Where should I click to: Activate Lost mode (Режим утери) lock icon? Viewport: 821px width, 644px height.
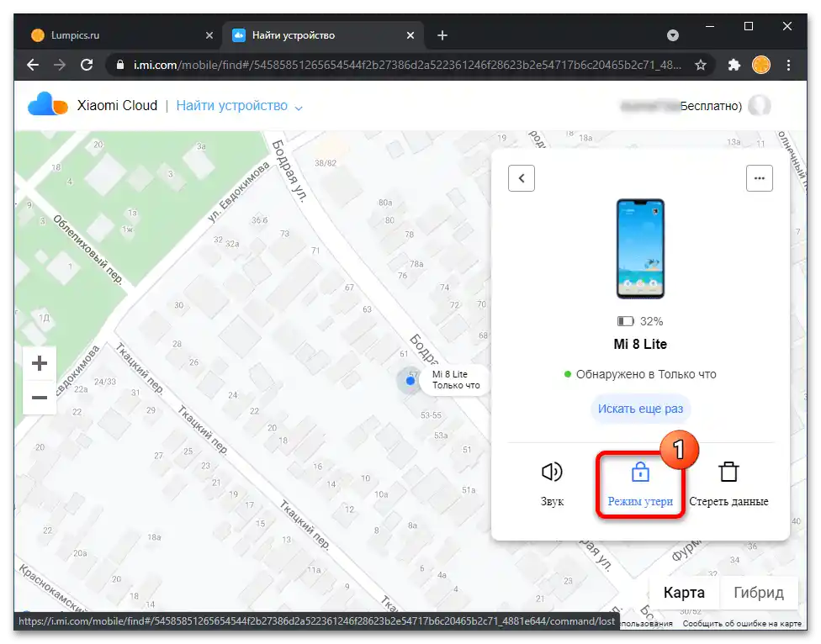640,472
